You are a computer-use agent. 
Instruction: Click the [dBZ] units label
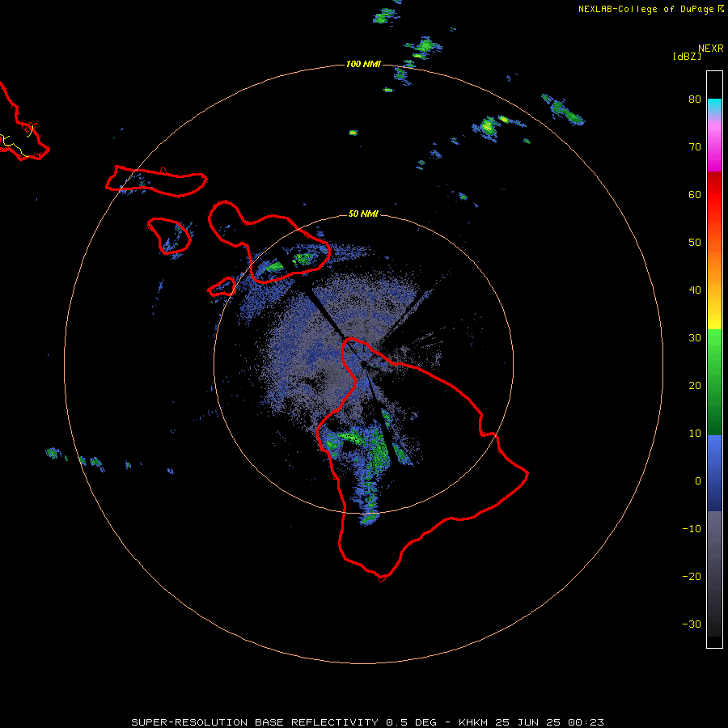pos(687,56)
